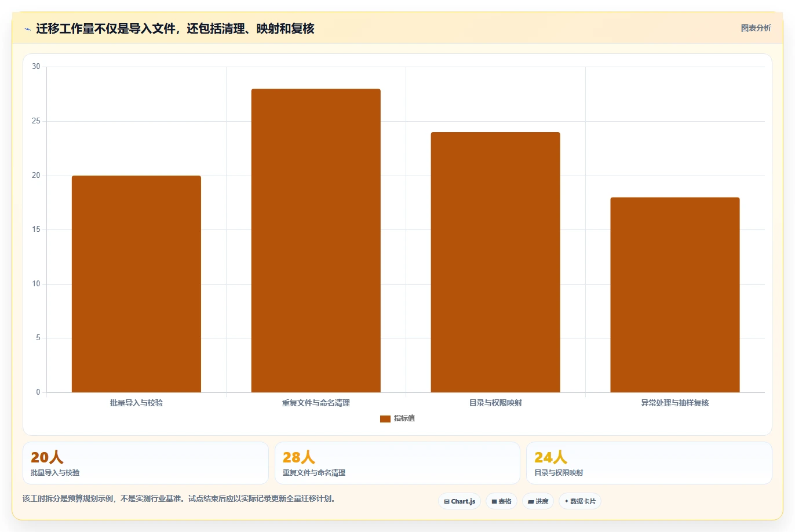Viewport: 795px width, 532px height.
Task: Click the 数据卡片 tag pill
Action: point(580,501)
